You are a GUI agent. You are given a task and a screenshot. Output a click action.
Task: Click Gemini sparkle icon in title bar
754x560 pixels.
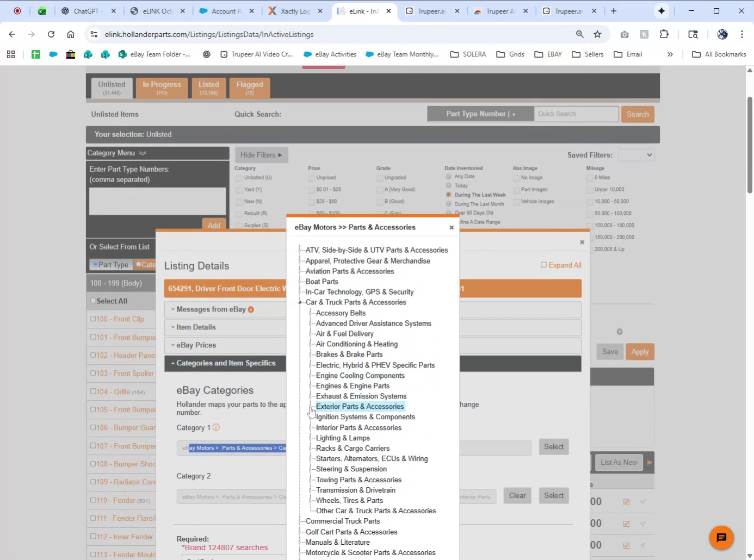click(x=662, y=11)
